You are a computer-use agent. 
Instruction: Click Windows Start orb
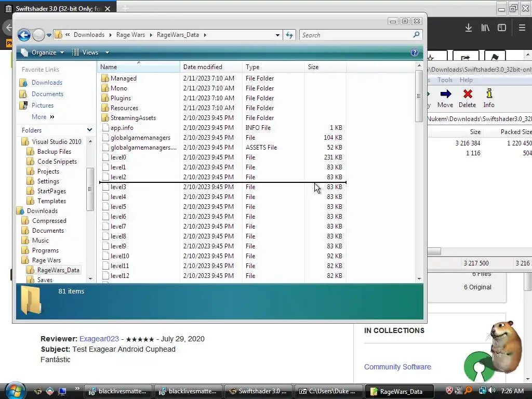[x=15, y=391]
